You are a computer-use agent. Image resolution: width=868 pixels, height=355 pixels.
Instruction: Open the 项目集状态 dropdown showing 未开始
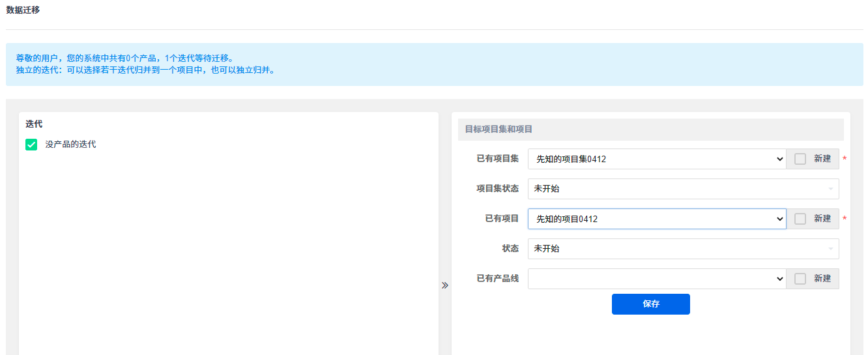coord(684,189)
